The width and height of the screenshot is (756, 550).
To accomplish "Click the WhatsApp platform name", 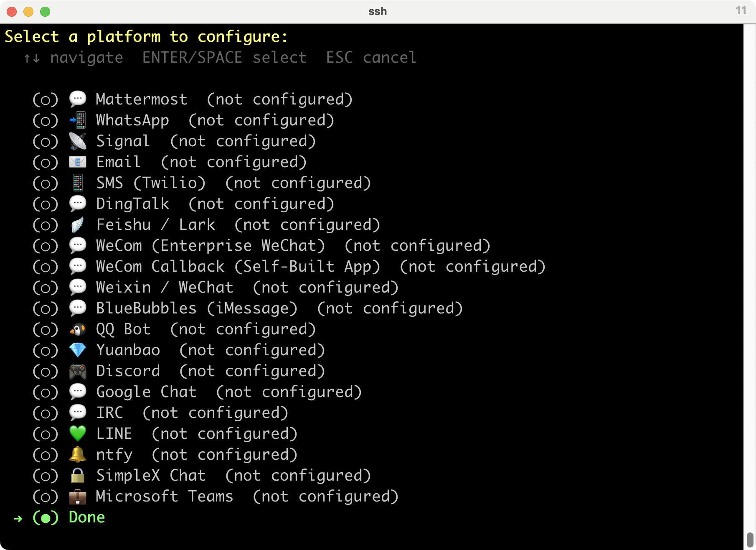I will (132, 120).
